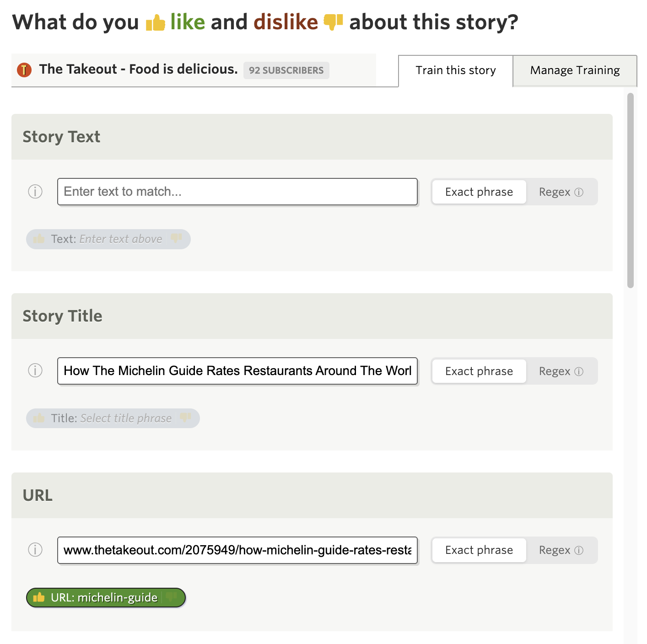
Task: Click thumbs down on URL michelin-guide pill
Action: (x=172, y=597)
